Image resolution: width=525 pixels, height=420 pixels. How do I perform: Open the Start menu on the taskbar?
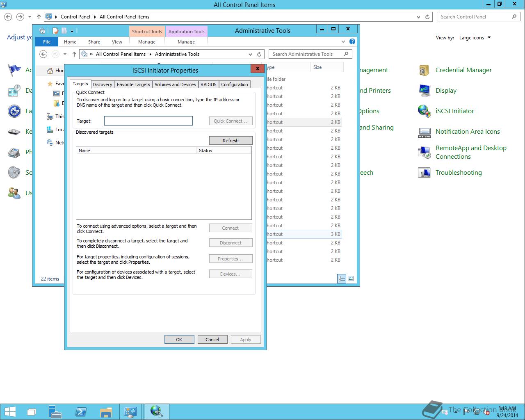10,412
